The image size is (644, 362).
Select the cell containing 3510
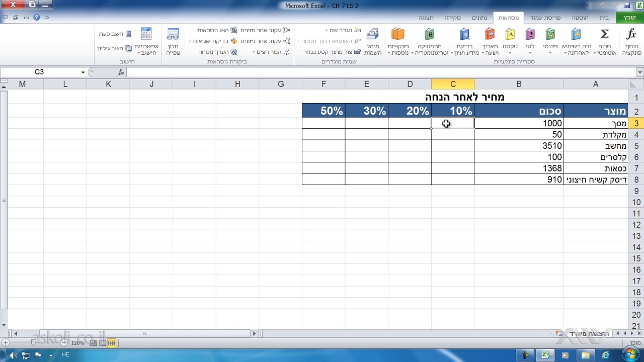point(519,146)
